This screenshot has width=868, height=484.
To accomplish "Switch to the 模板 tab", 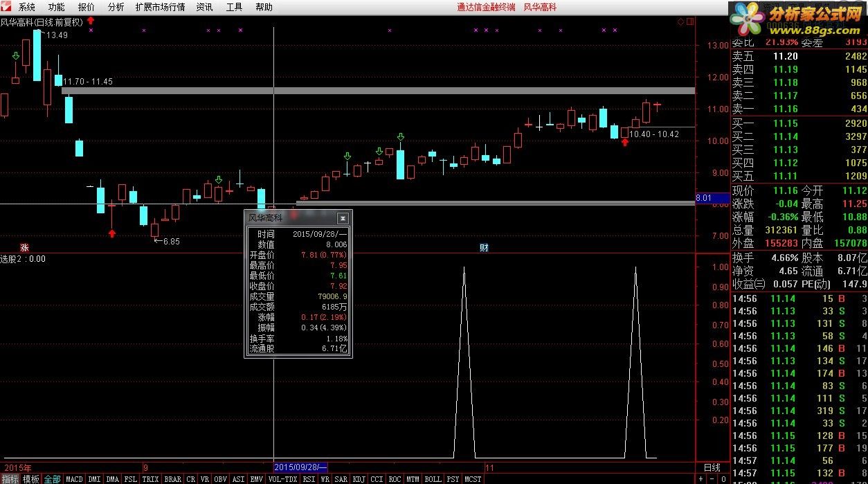I will pos(31,478).
